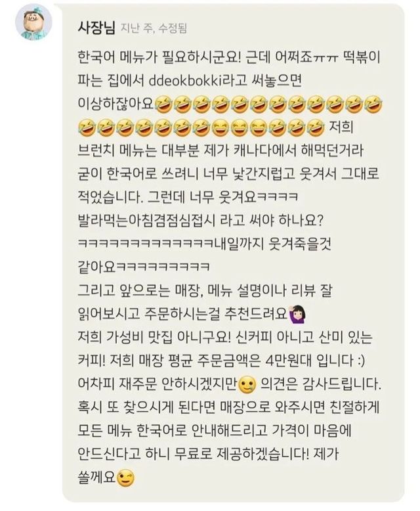This screenshot has width=420, height=511.
Task: Click the middle tears-of-joy emoji of three
Action: pos(240,127)
